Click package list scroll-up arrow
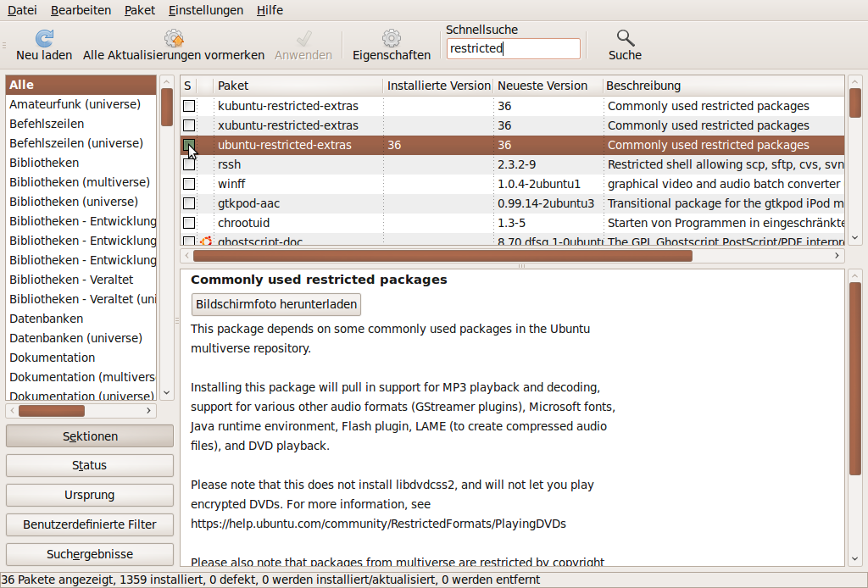The image size is (868, 588). point(854,81)
